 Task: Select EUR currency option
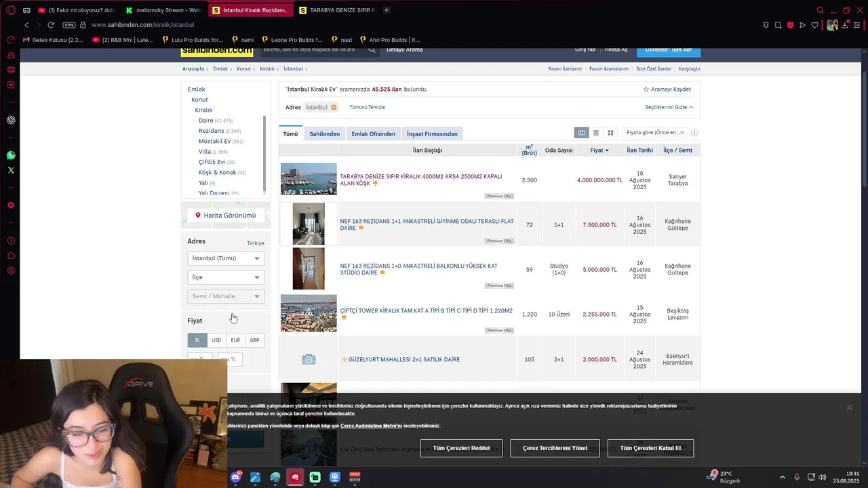235,340
